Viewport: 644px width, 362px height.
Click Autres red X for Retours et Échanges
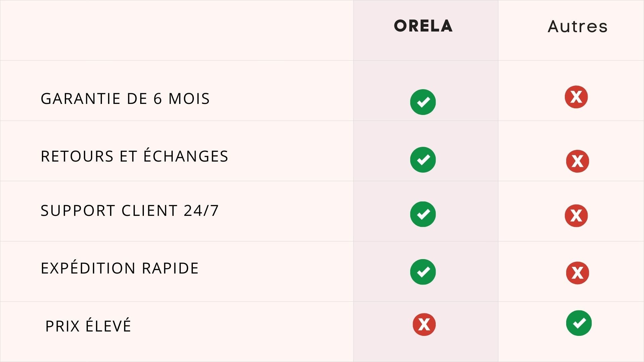[577, 161]
